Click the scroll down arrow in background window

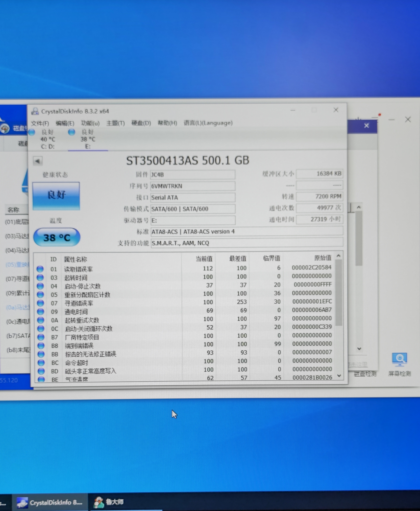(x=359, y=349)
